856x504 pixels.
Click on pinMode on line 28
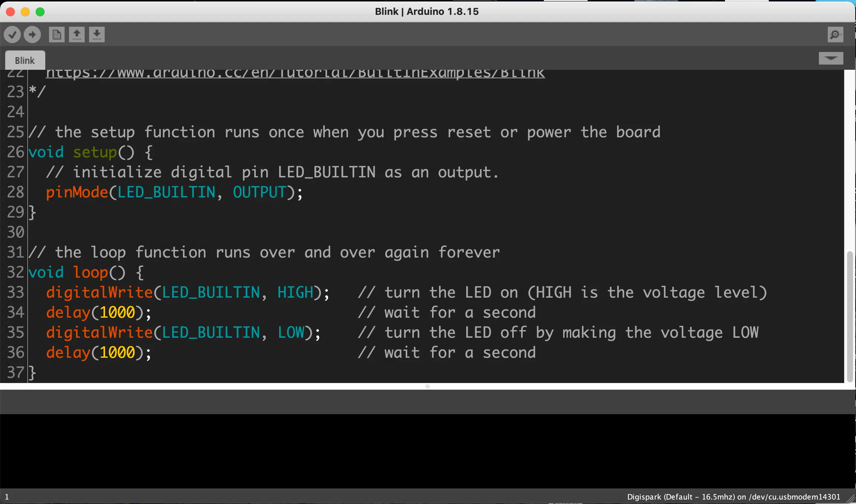(x=77, y=192)
